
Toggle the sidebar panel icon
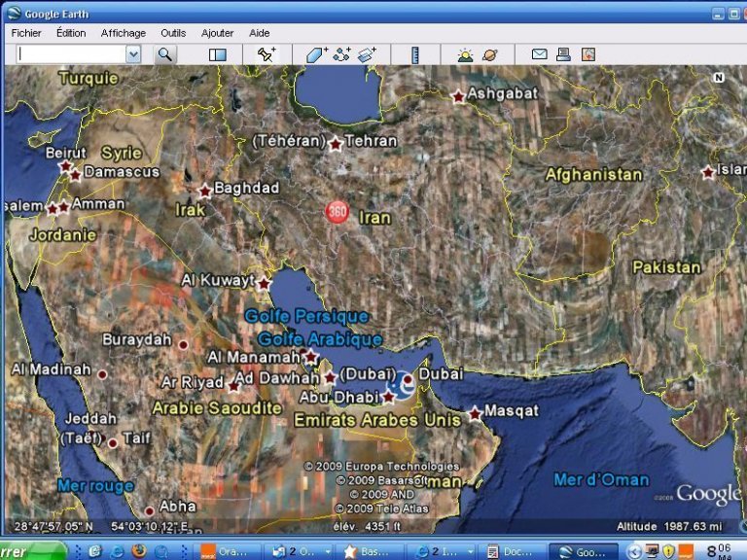pyautogui.click(x=218, y=54)
